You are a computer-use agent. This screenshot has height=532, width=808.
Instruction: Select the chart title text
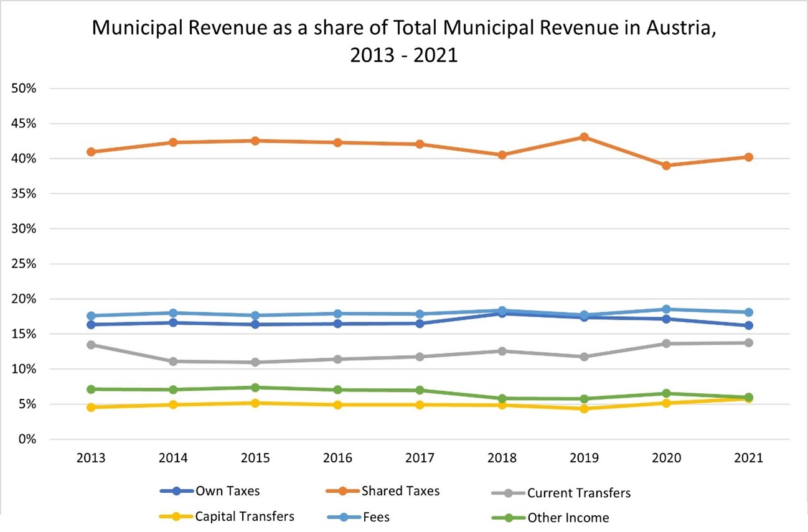click(x=404, y=40)
